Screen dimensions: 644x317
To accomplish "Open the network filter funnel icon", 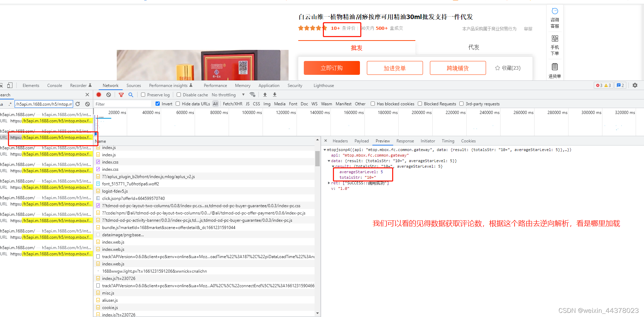I will (x=121, y=95).
